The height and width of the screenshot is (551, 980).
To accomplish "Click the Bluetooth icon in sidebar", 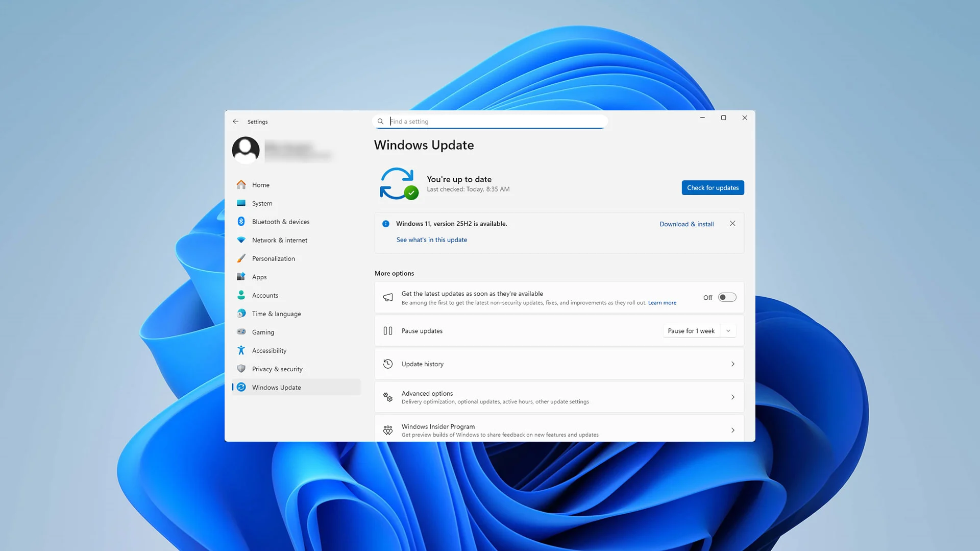I will [x=241, y=222].
